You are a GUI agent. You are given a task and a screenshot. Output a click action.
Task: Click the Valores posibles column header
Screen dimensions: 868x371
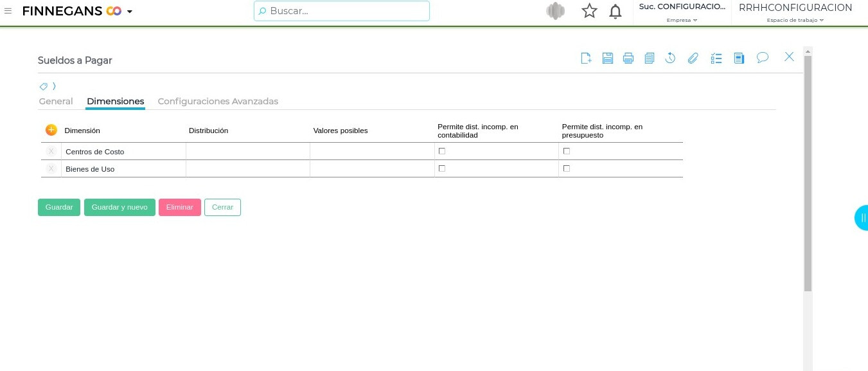point(341,131)
